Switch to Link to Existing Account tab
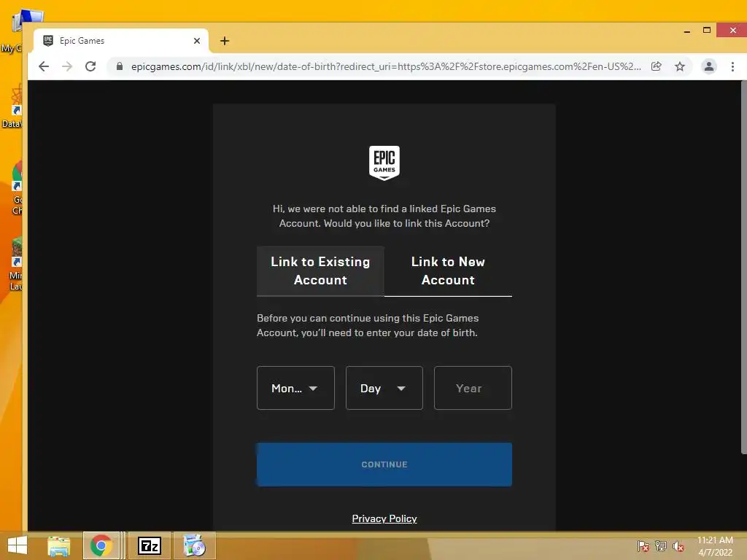The height and width of the screenshot is (560, 747). (x=321, y=271)
